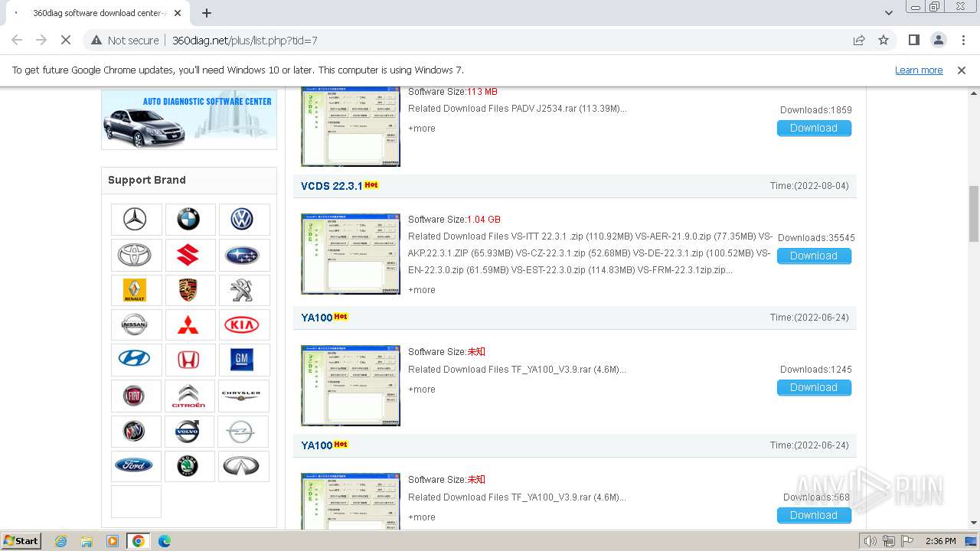Select the Citroën brand logo
980x551 pixels.
189,396
